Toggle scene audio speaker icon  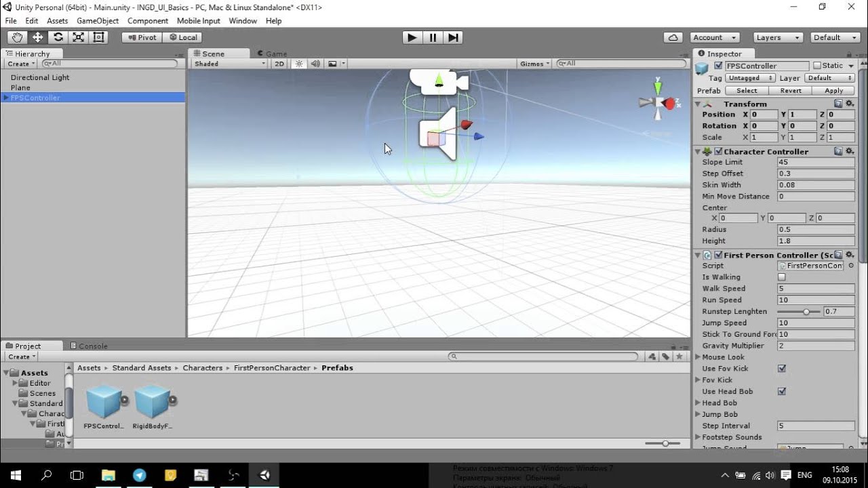pos(315,64)
